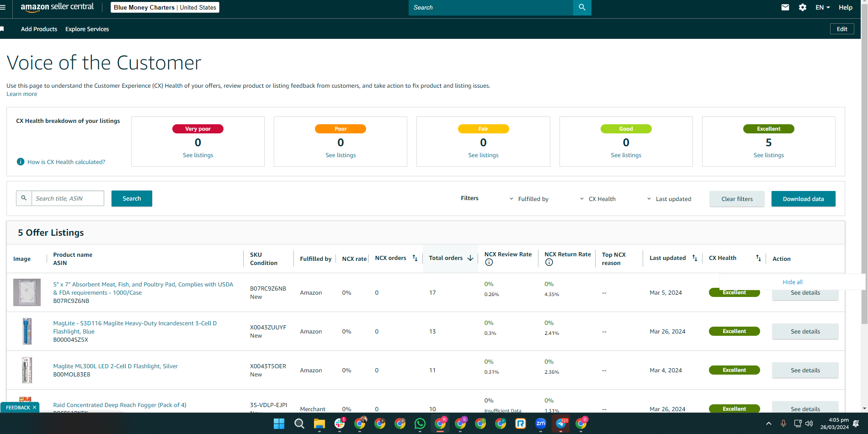Screen dimensions: 868x434
Task: Open the RingCentral taskbar app
Action: pos(520,423)
